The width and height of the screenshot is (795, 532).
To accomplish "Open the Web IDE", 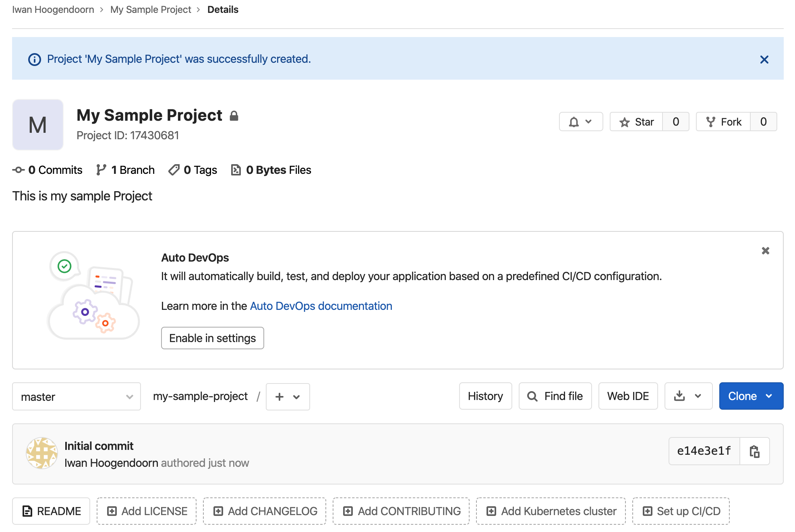I will click(x=627, y=396).
